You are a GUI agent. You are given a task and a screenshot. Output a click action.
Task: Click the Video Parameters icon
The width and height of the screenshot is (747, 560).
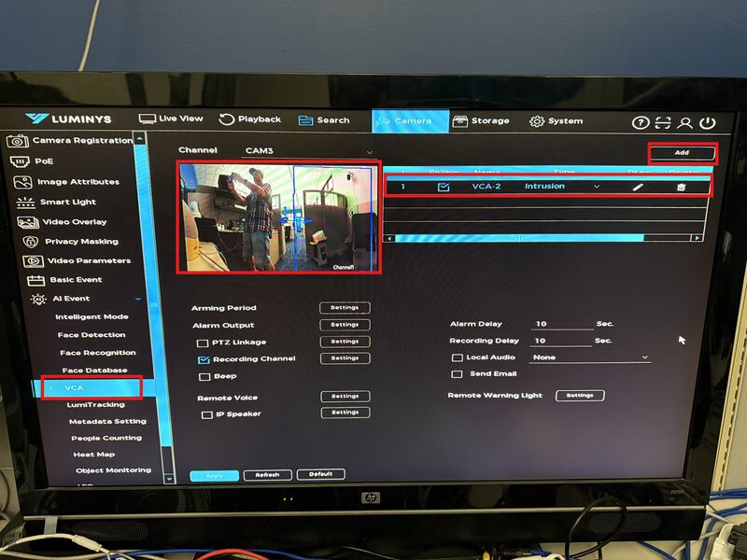[33, 261]
